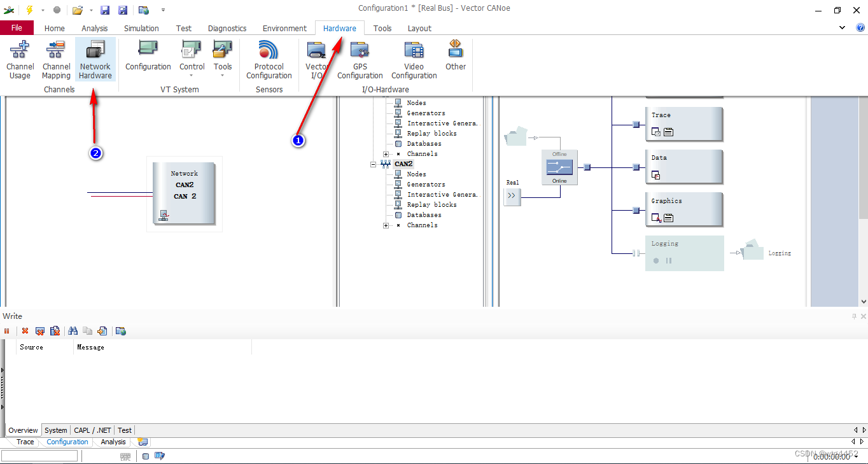
Task: Open the Customize Quick Access Toolbar dropdown
Action: [163, 10]
